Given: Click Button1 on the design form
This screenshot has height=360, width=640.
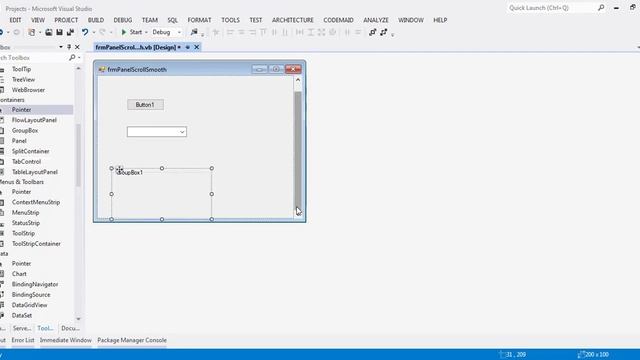Looking at the screenshot, I should pyautogui.click(x=145, y=105).
